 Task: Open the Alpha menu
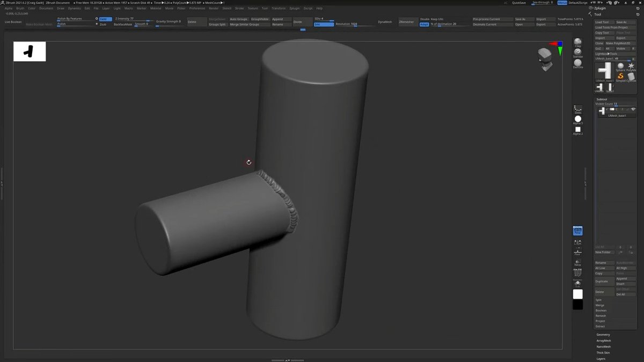click(9, 9)
